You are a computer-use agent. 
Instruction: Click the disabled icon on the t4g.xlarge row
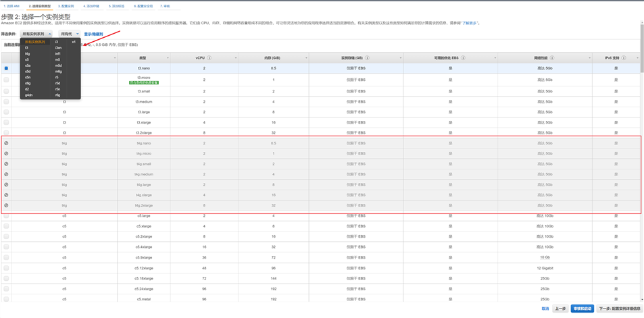coord(6,195)
